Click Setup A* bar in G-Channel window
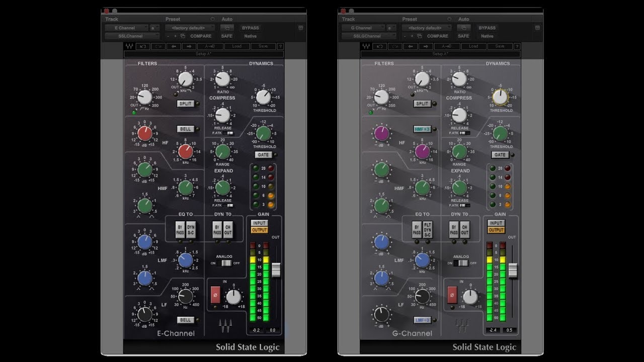 click(440, 54)
